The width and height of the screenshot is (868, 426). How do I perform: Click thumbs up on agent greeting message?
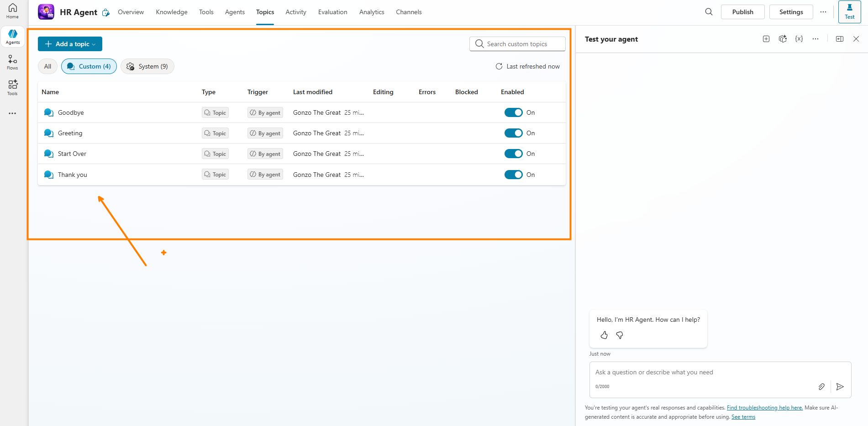coord(604,335)
